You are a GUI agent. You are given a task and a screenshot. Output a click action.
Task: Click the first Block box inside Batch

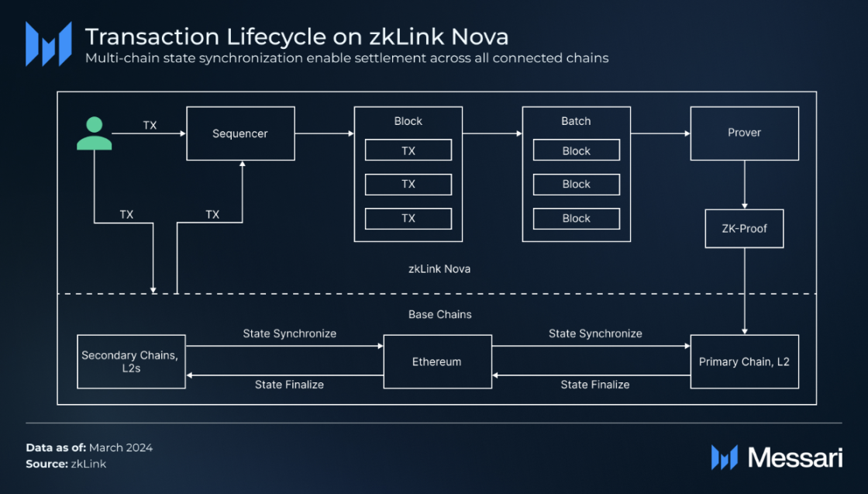[x=577, y=150]
